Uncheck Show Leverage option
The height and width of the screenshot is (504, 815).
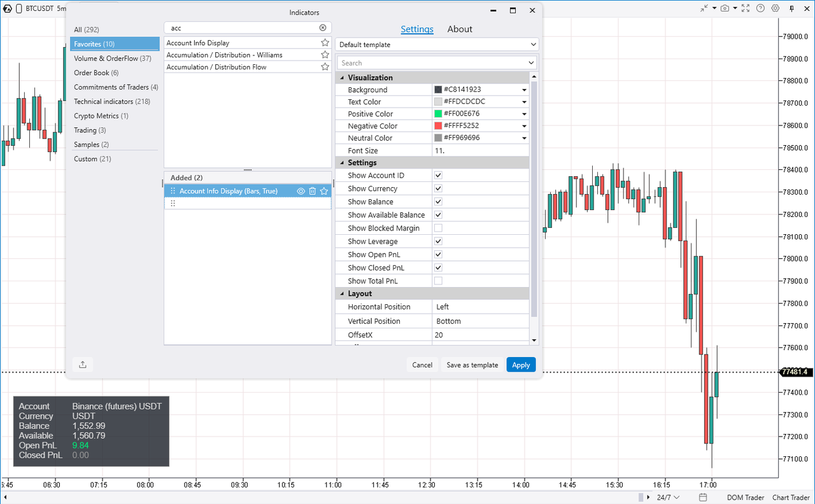438,241
